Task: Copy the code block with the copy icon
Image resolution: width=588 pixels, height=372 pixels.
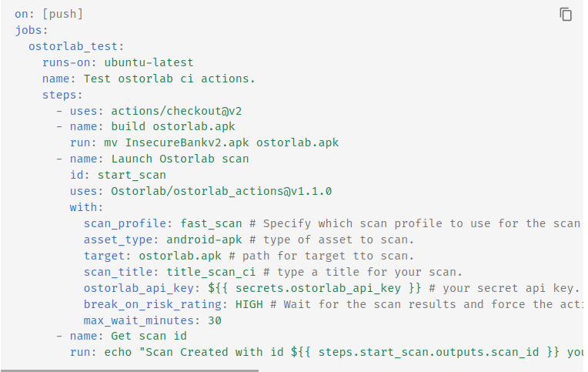Action: [566, 15]
